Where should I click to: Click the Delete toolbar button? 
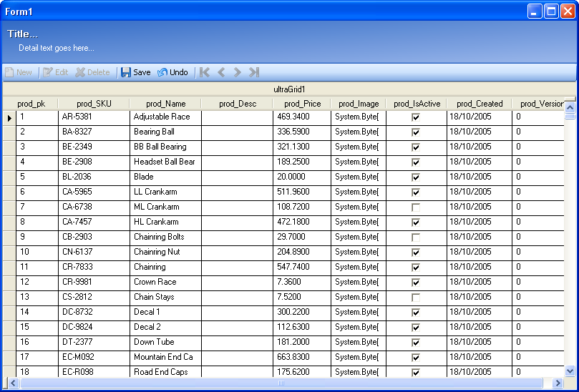(x=93, y=72)
